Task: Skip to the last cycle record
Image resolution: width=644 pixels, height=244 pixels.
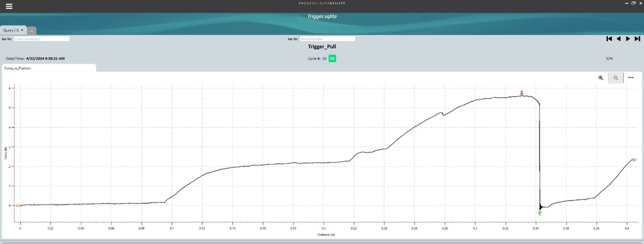Action: (637, 39)
